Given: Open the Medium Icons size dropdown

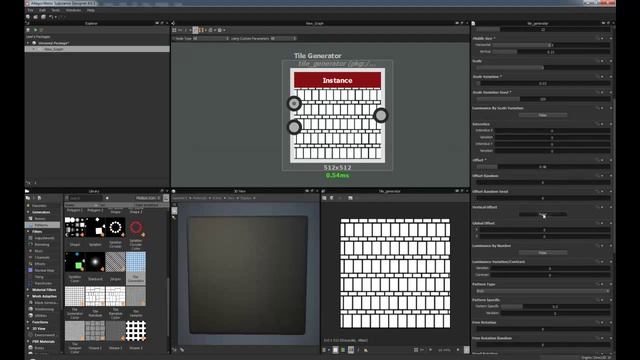Looking at the screenshot, I should 147,198.
